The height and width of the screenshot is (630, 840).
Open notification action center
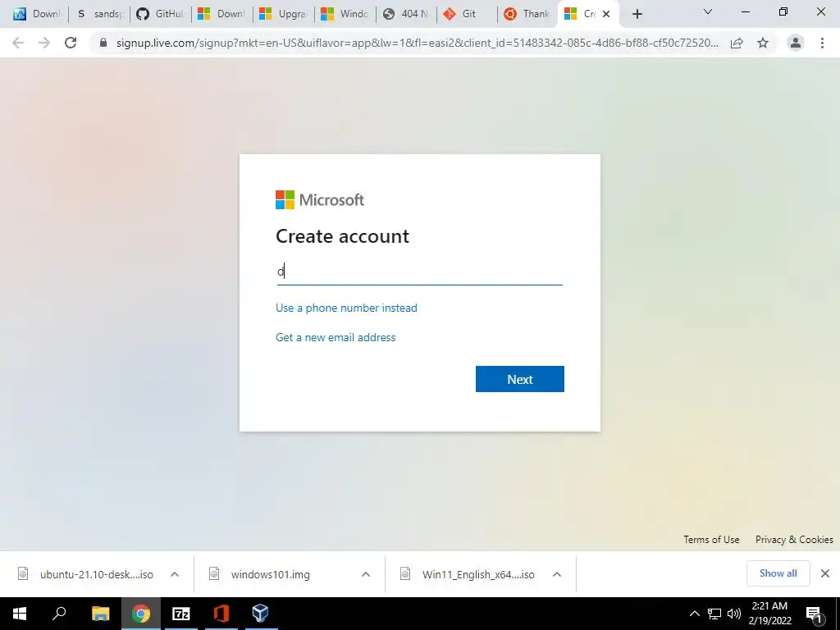coord(815,614)
